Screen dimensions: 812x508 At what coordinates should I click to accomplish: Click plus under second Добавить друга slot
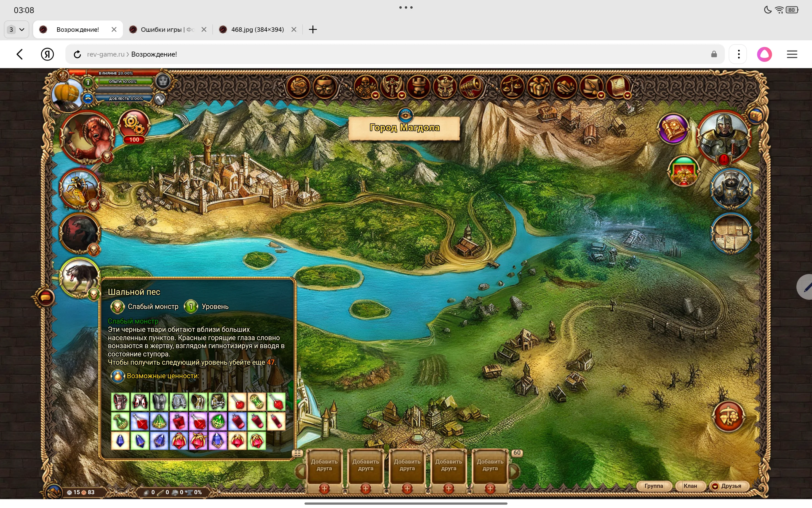click(366, 488)
